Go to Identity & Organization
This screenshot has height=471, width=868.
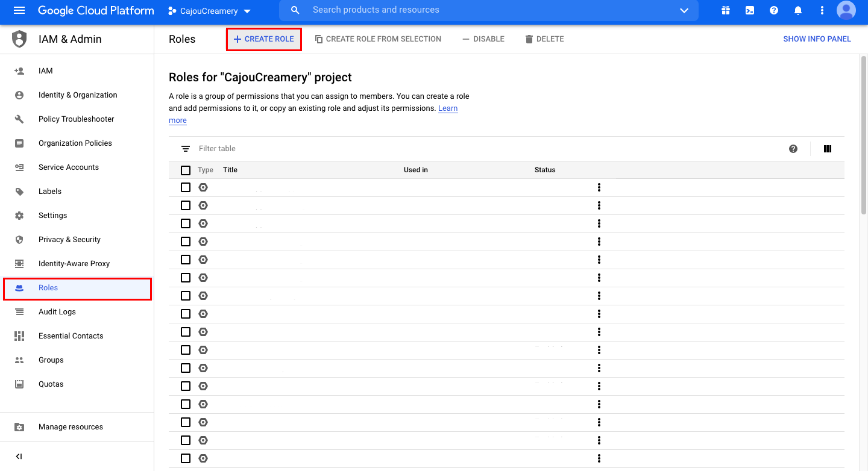78,95
